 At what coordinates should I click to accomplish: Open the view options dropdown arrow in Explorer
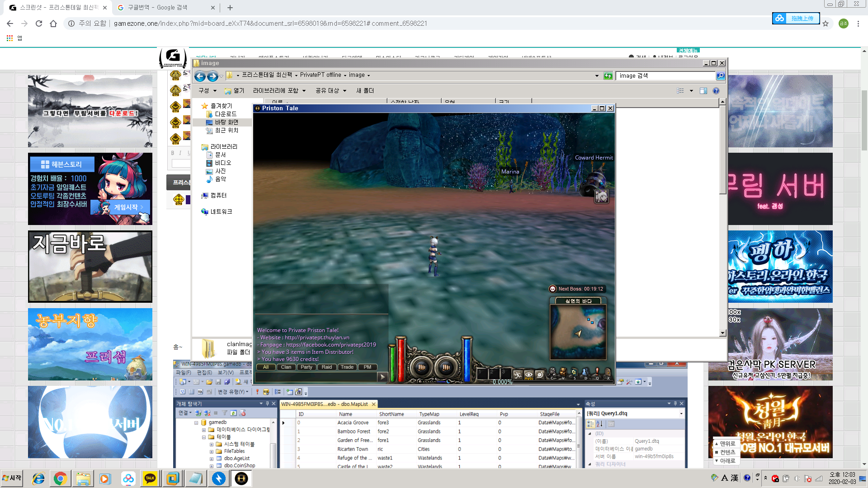click(x=691, y=91)
